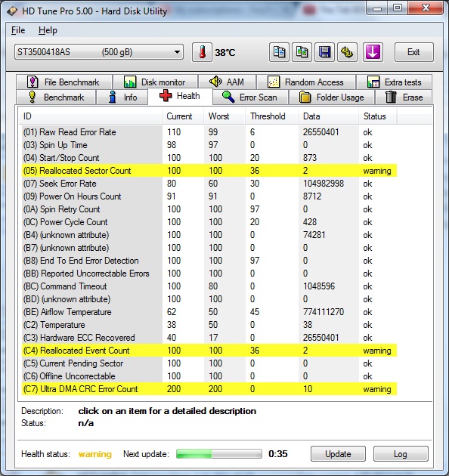The width and height of the screenshot is (449, 476).
Task: Open the ST3500418AS drive dropdown
Action: pos(99,52)
